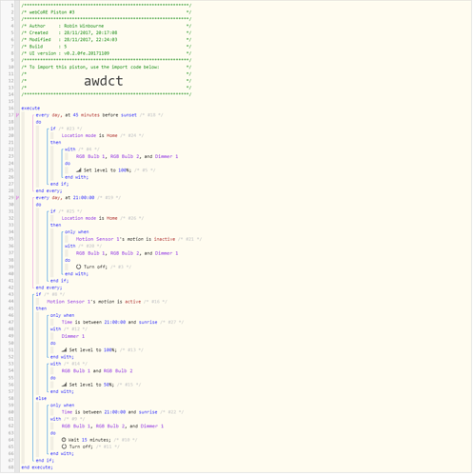The image size is (474, 476).
Task: Click 'Motion Sensor 1' on line 35
Action: [x=97, y=240]
